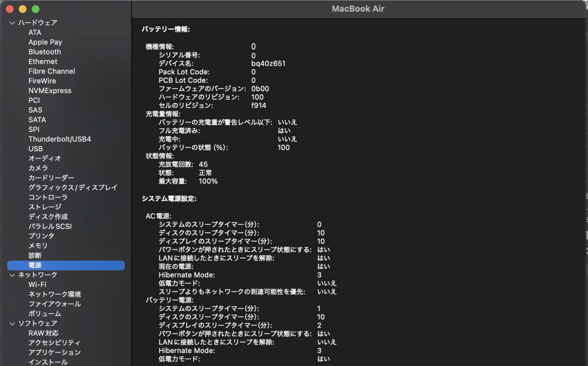The image size is (588, 366).
Task: Click the 状態 value 正常
Action: [x=205, y=172]
